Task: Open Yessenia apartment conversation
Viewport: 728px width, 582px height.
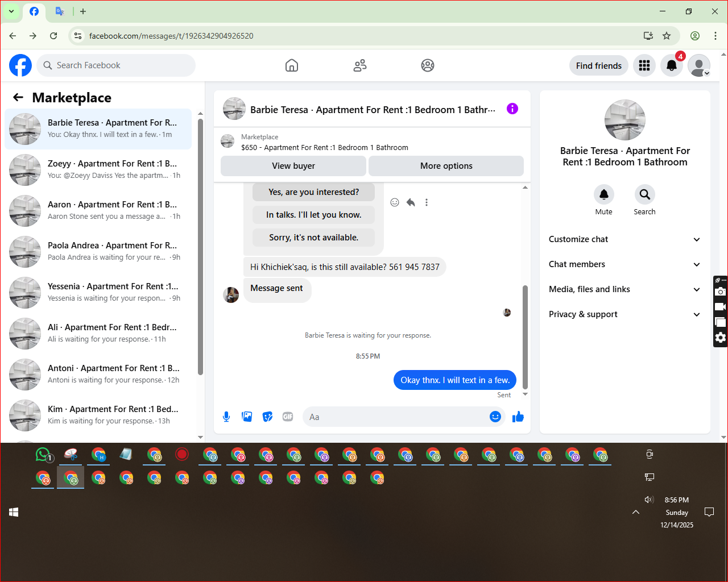Action: [x=98, y=293]
